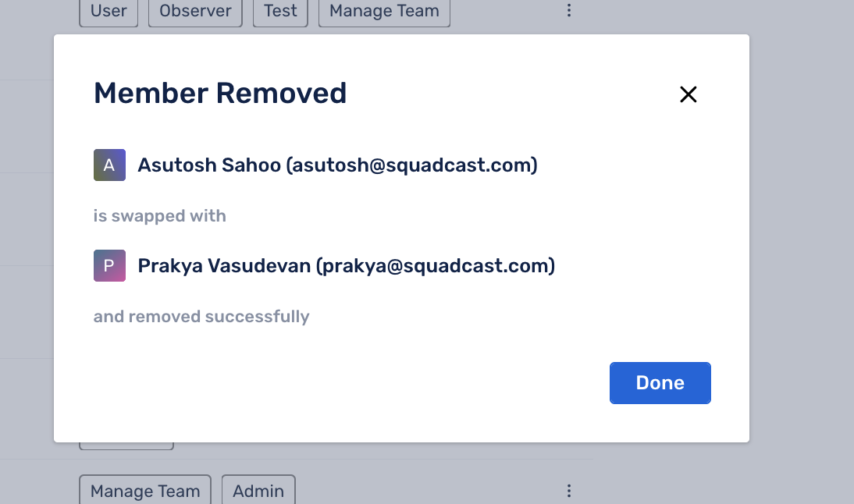Click the Manage Team tag next to Admin
This screenshot has width=854, height=504.
(145, 491)
